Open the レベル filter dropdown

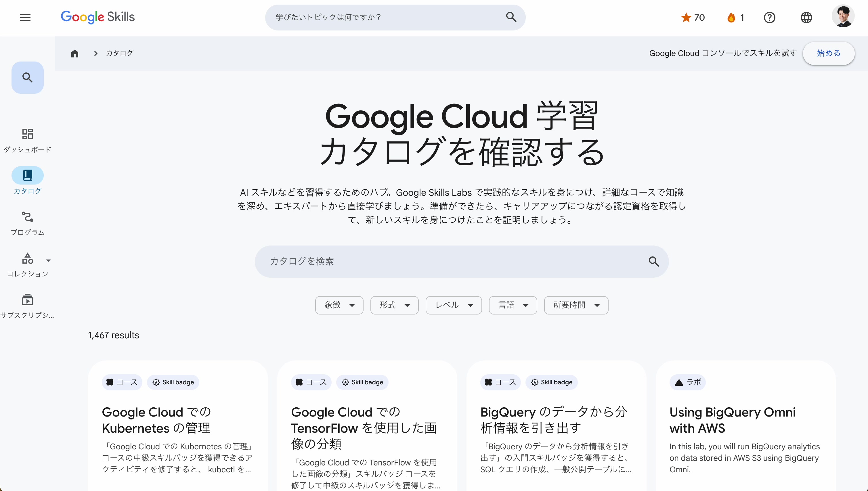453,305
